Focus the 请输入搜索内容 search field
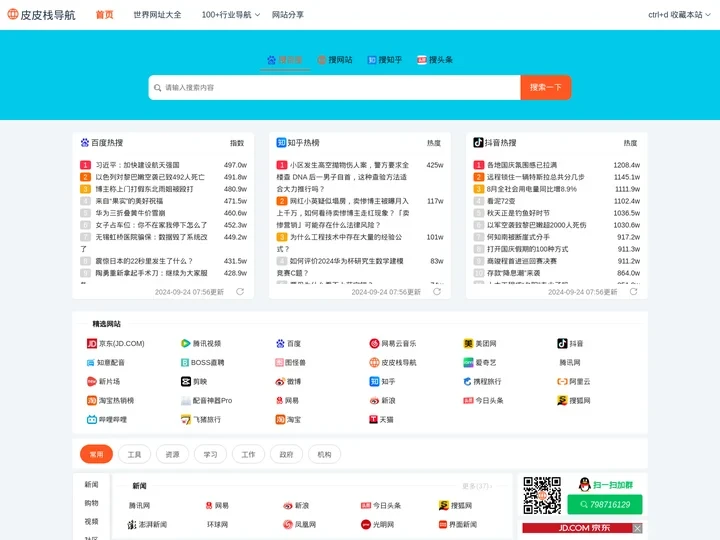The width and height of the screenshot is (720, 540). 334,87
